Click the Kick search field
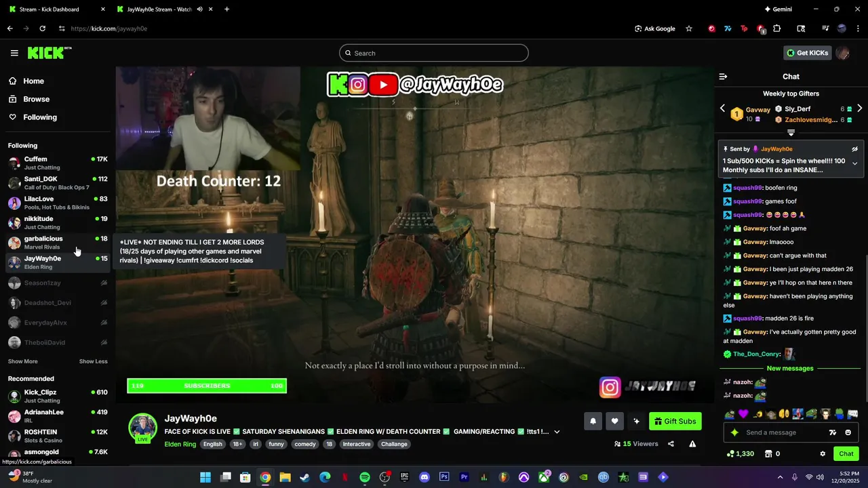868x488 pixels. [x=434, y=53]
